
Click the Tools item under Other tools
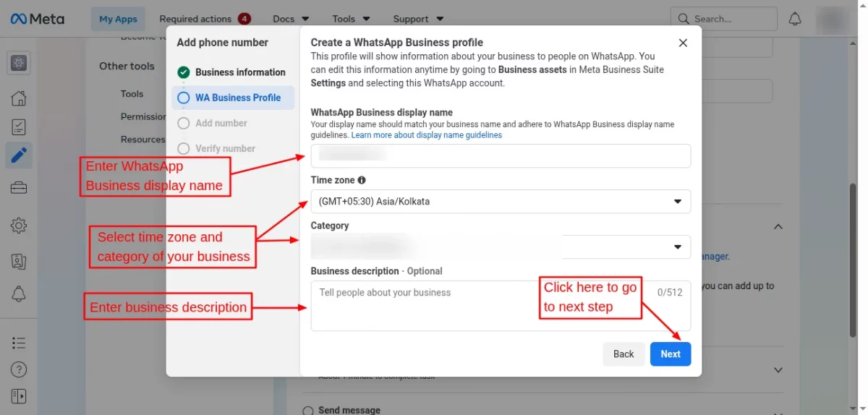[132, 94]
